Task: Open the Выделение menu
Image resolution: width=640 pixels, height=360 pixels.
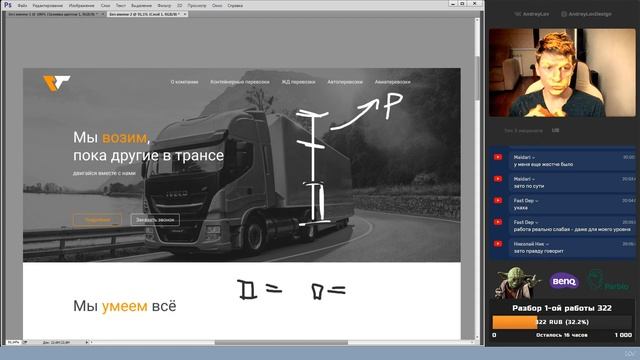Action: pyautogui.click(x=141, y=6)
